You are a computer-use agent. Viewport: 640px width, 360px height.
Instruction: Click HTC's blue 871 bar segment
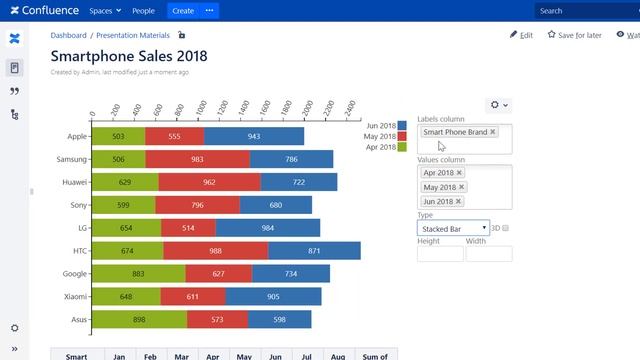click(314, 251)
